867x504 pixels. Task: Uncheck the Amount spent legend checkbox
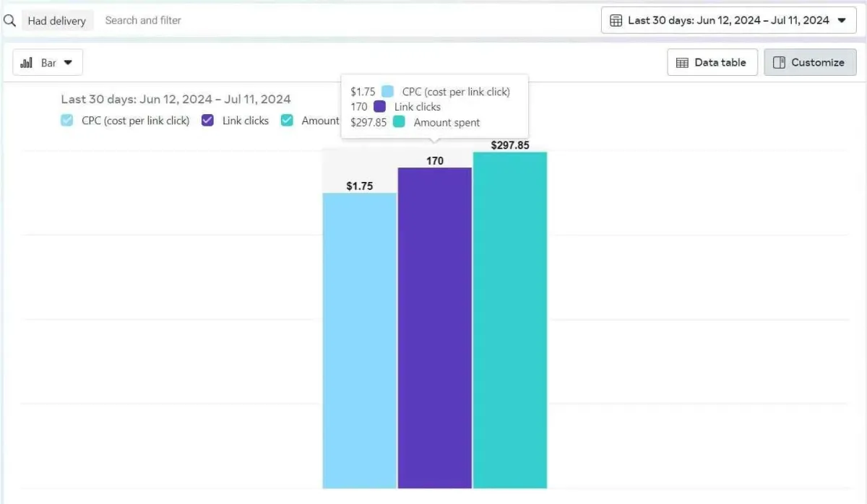click(x=287, y=121)
